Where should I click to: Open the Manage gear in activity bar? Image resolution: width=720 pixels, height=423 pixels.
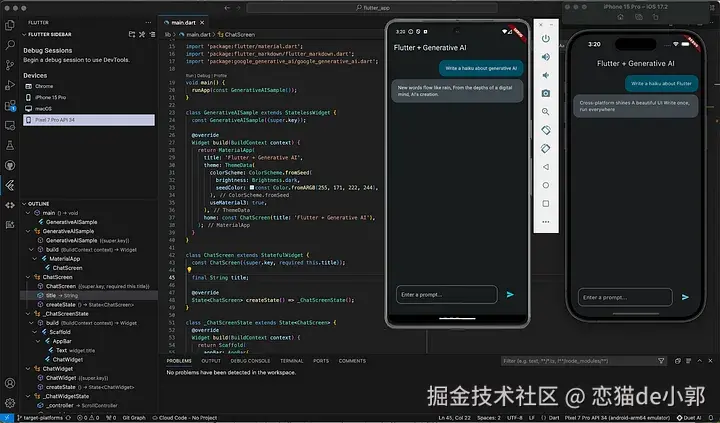click(10, 403)
